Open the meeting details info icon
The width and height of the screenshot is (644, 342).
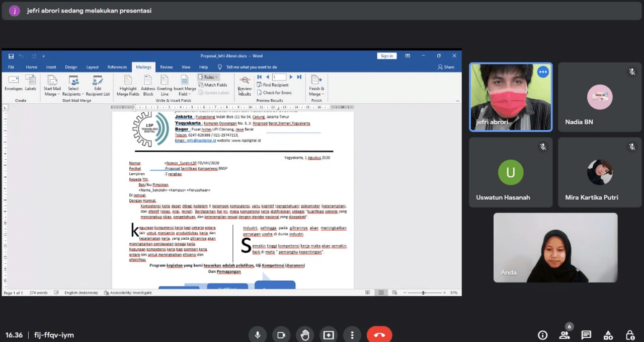(542, 335)
